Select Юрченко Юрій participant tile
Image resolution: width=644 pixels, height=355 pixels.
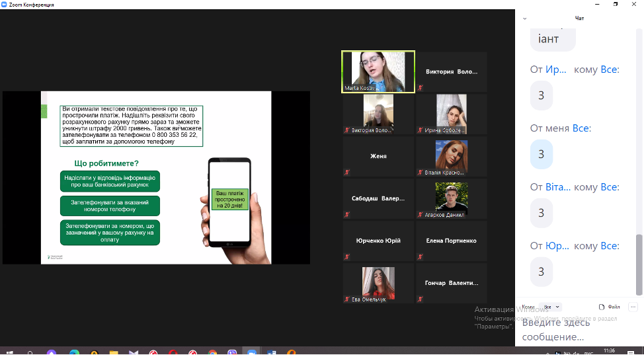378,241
